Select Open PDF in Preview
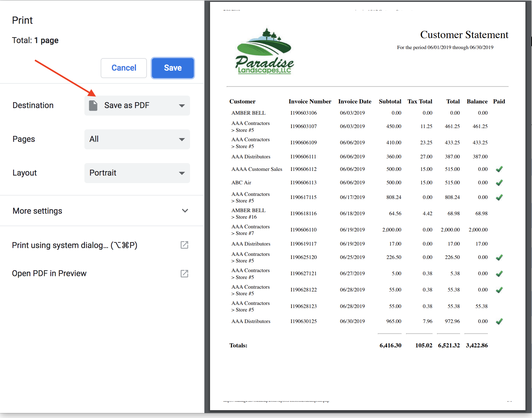Viewport: 532px width, 418px height. tap(49, 273)
